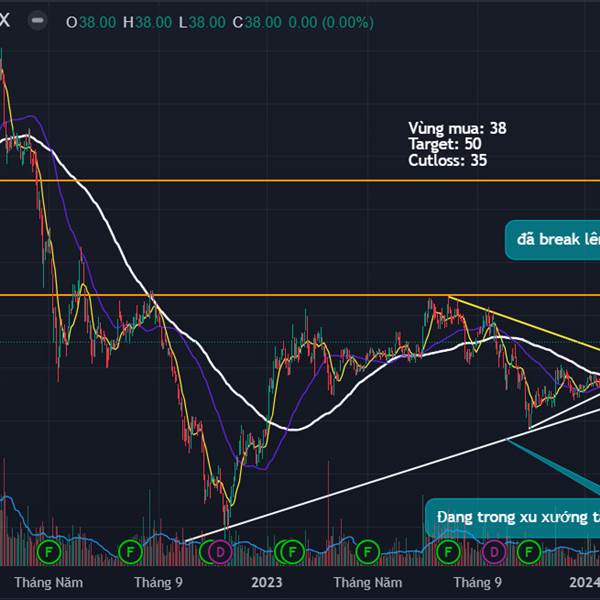
Task: Click the 2023 label on time axis
Action: [x=267, y=582]
